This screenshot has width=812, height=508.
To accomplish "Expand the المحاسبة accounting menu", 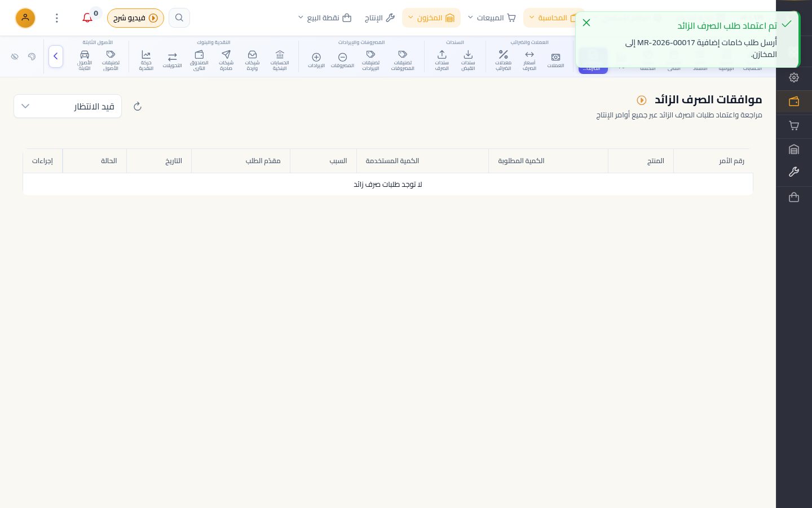I will (x=553, y=18).
